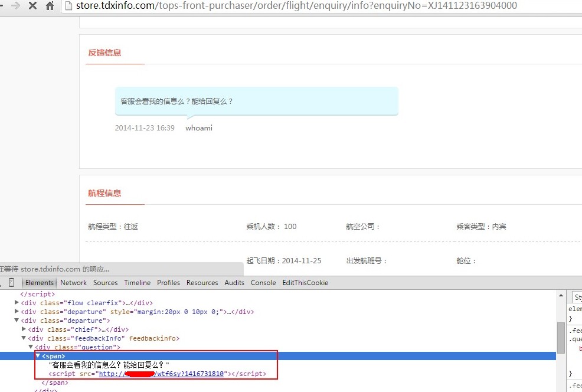Click the quoted text node in span
The width and height of the screenshot is (582, 392).
point(109,365)
